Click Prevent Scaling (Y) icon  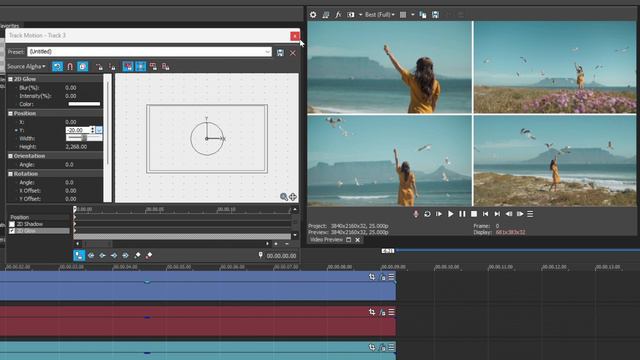[166, 67]
